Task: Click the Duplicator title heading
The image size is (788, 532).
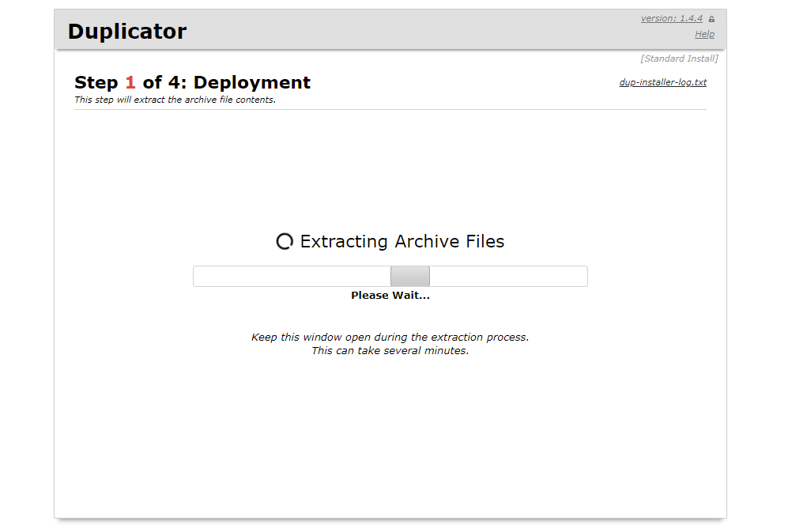Action: (127, 31)
